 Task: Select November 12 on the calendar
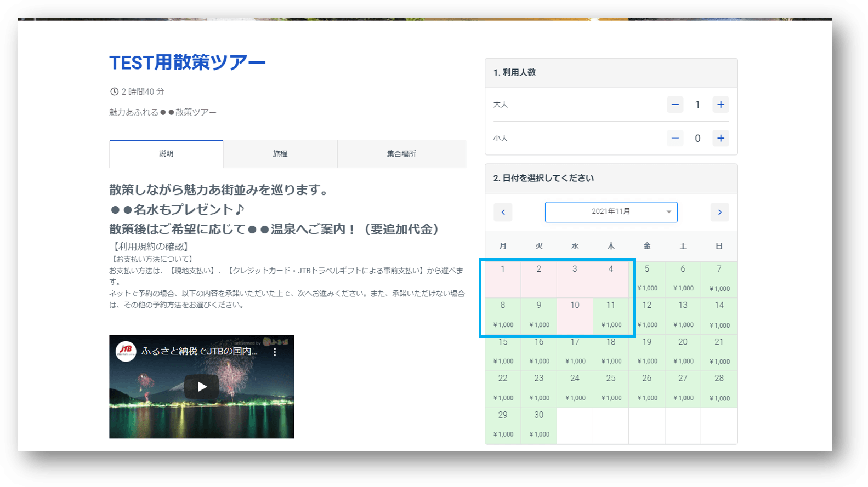[x=647, y=315]
